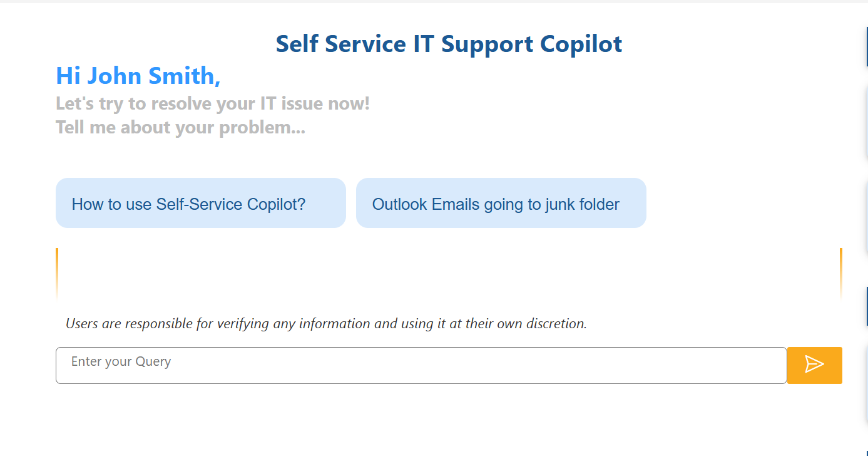Click the 'Enter your Query' text field
868x456 pixels.
422,365
